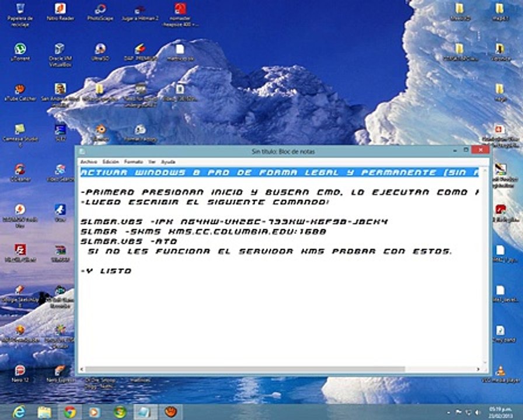
Task: Open Oracle VM VirtualBox shortcut
Action: pyautogui.click(x=60, y=55)
